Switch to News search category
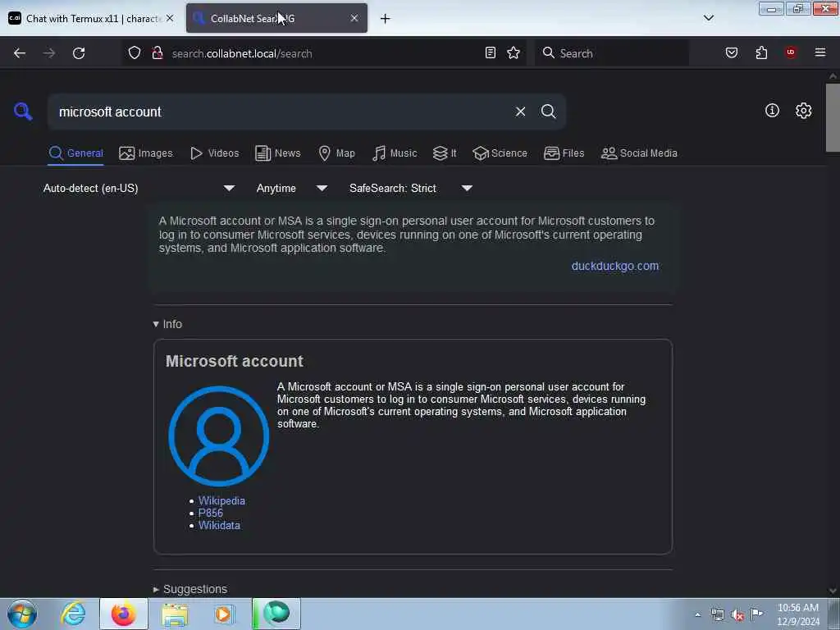 277,153
